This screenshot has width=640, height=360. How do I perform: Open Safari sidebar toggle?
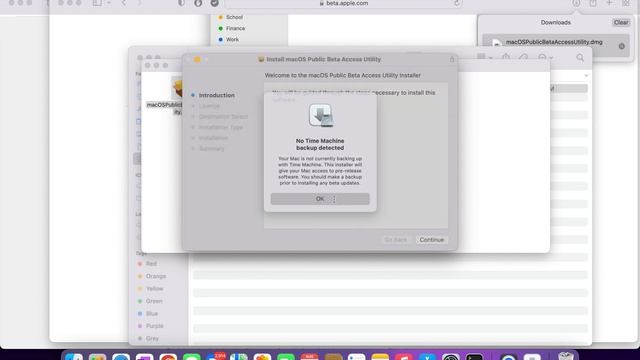pyautogui.click(x=97, y=3)
